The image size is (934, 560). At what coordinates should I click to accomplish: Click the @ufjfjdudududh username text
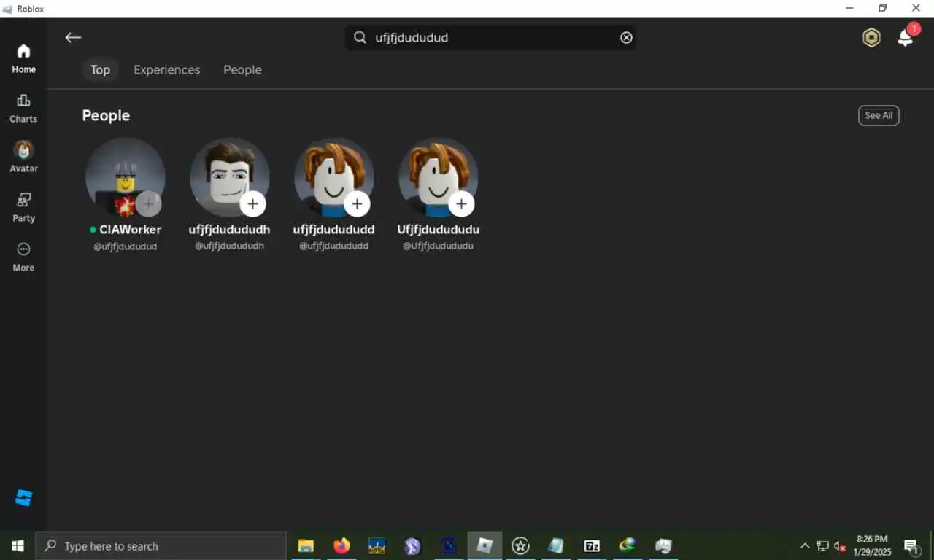(x=229, y=246)
